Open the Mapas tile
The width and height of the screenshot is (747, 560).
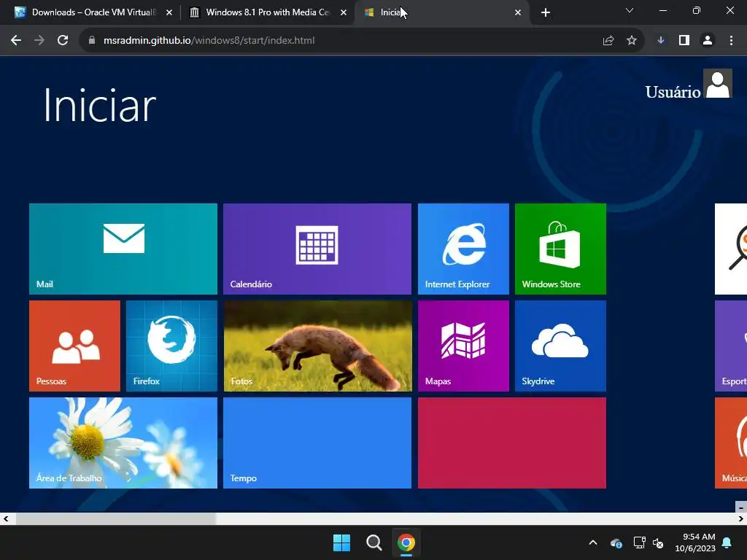tap(463, 346)
